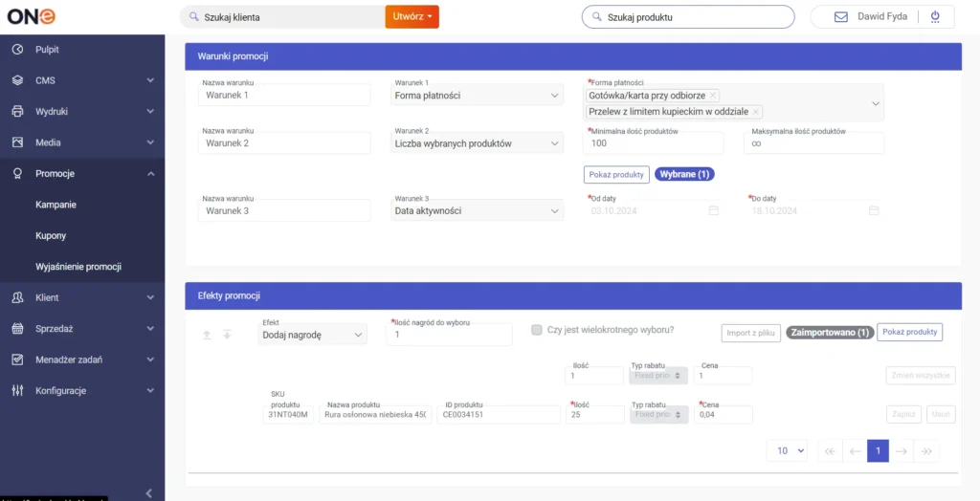Click the 'Wybrane (1)' pill button
Screen dimensions: 980x501
click(684, 174)
